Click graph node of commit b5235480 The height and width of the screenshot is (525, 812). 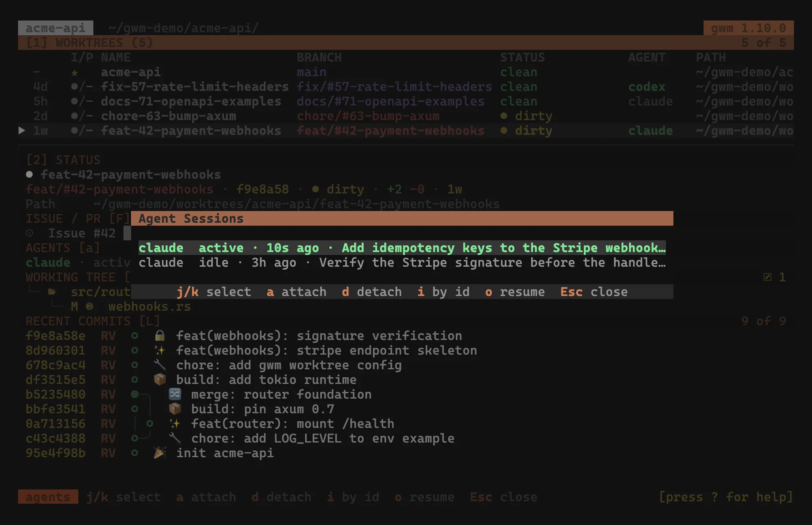(135, 395)
